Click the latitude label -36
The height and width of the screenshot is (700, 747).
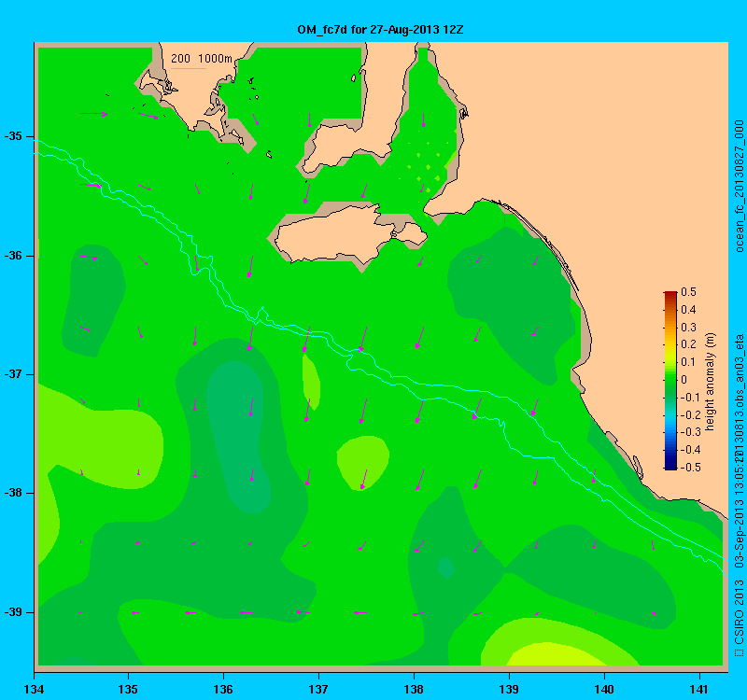pos(13,256)
